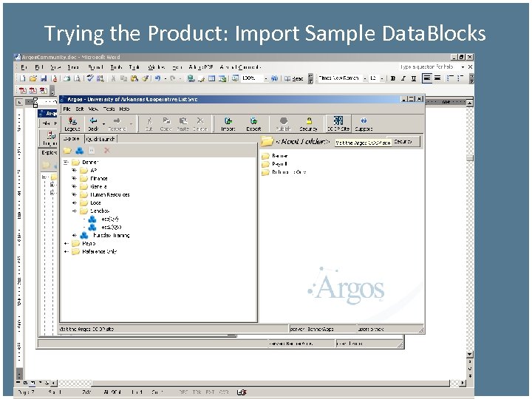The image size is (532, 399).
Task: Click Word's Undo icon
Action: (x=157, y=78)
